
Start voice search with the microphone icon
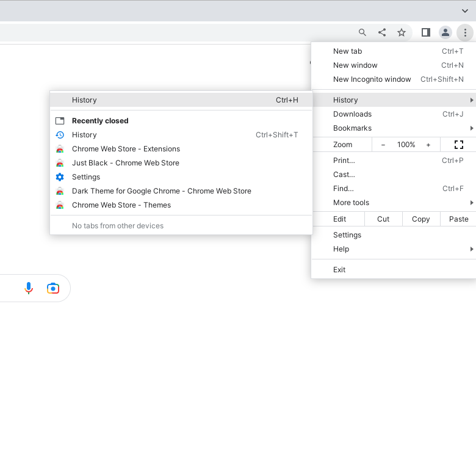click(x=29, y=288)
